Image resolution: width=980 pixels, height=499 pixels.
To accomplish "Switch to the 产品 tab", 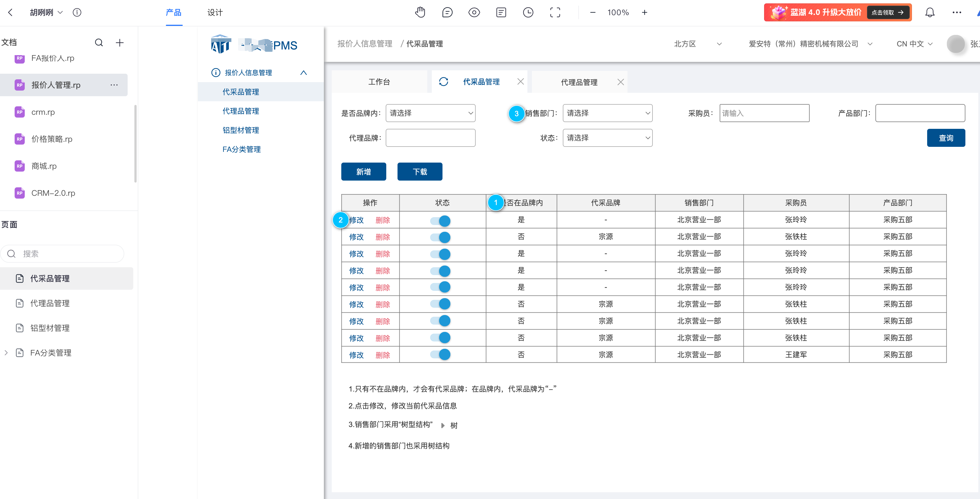I will point(173,13).
